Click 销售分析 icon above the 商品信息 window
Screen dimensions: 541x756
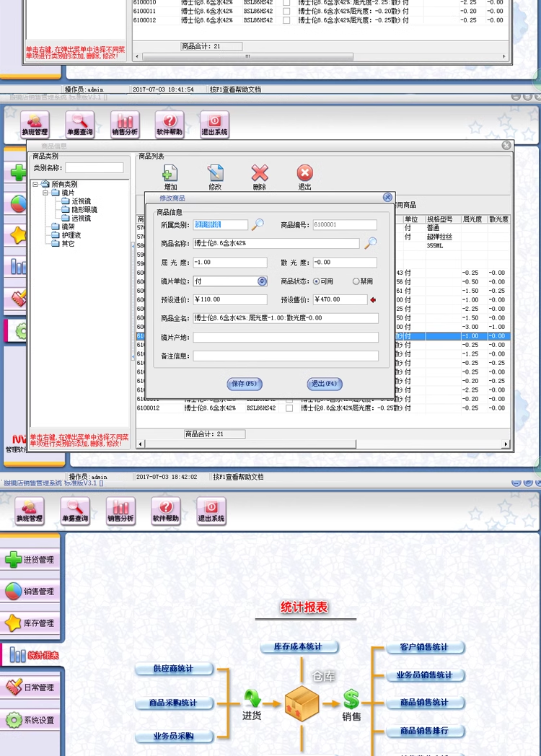pos(125,124)
